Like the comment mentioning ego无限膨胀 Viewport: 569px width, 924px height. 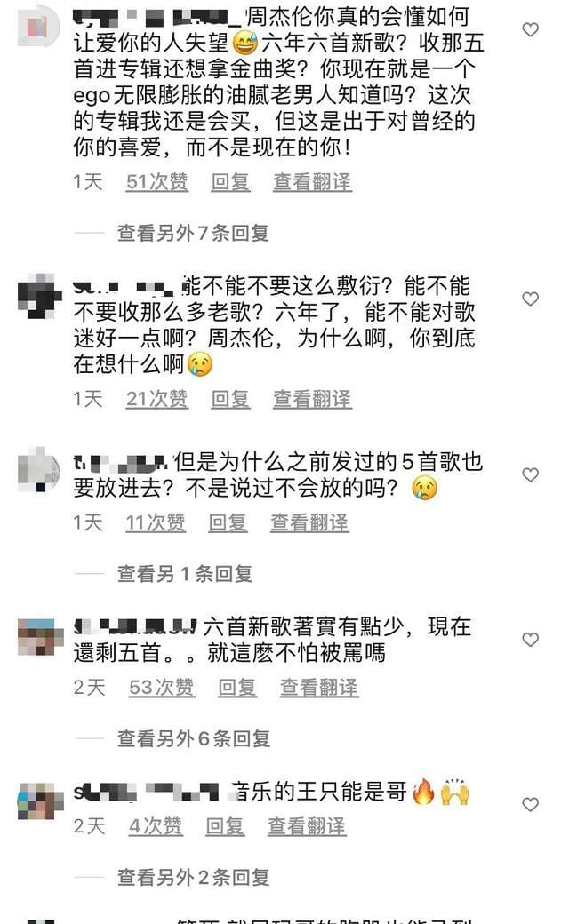[x=531, y=29]
